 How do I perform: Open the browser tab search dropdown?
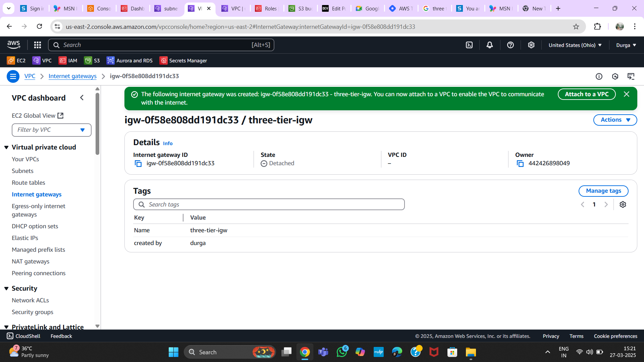click(9, 8)
